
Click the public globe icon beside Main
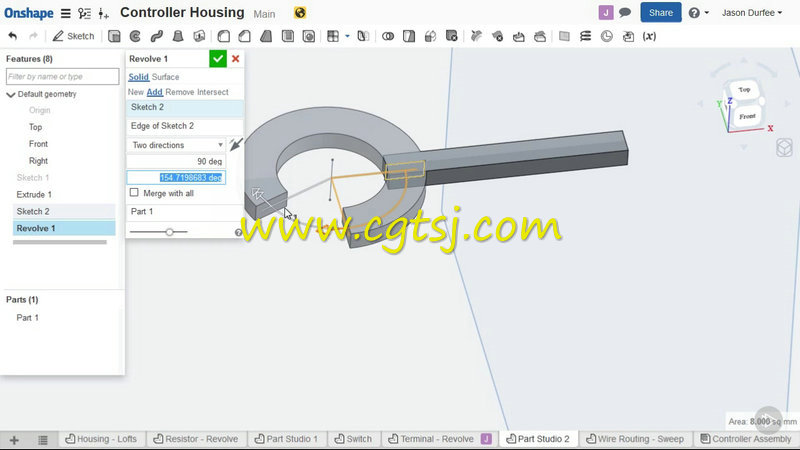point(300,13)
